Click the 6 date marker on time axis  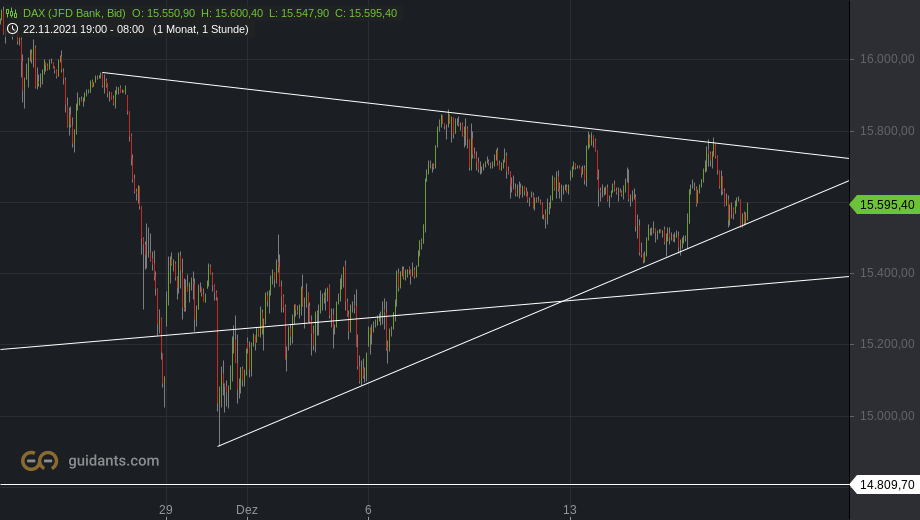tap(368, 510)
